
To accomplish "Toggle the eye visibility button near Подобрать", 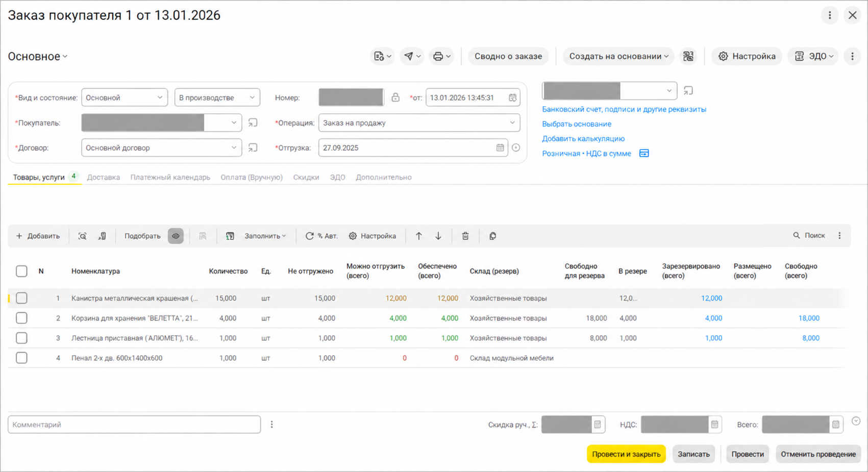I will click(x=176, y=236).
